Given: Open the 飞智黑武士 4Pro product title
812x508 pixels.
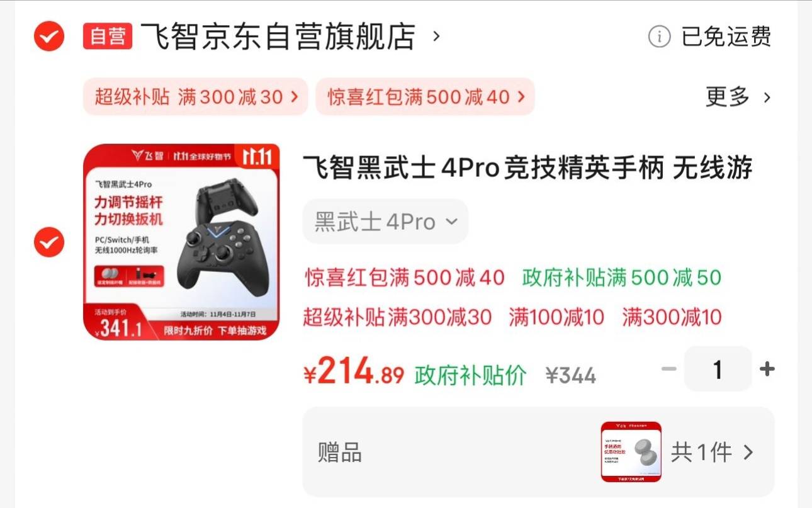Looking at the screenshot, I should click(527, 169).
